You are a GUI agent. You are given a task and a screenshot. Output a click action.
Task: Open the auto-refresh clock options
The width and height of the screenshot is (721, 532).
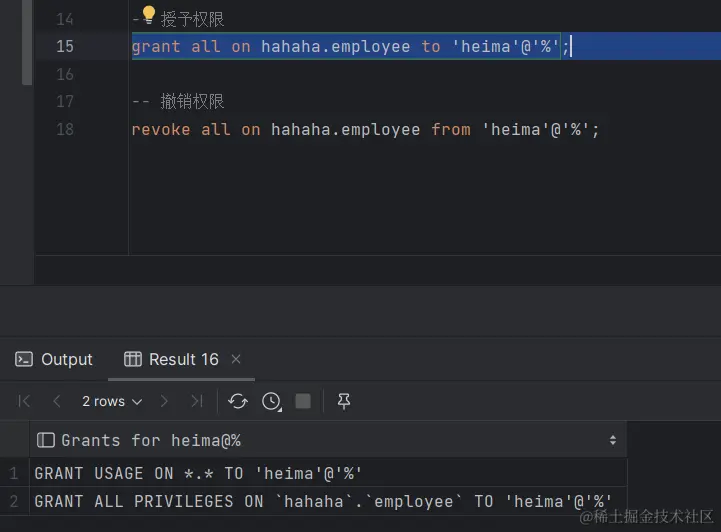[x=271, y=401]
